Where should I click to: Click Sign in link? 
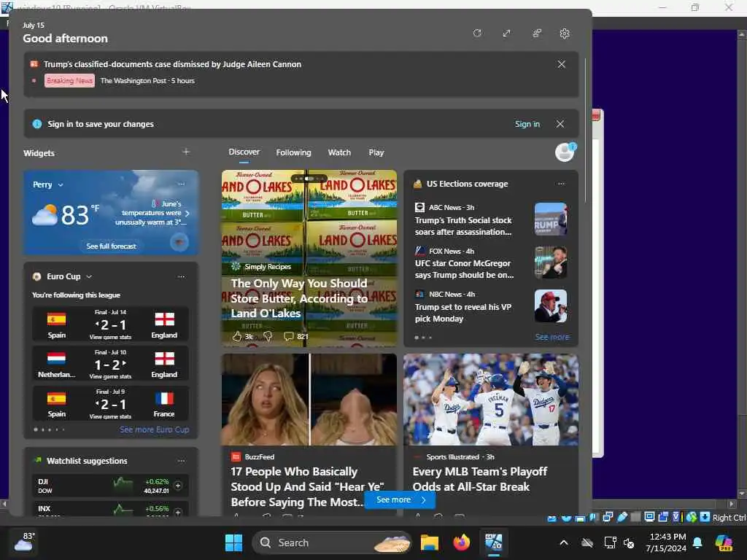click(527, 124)
